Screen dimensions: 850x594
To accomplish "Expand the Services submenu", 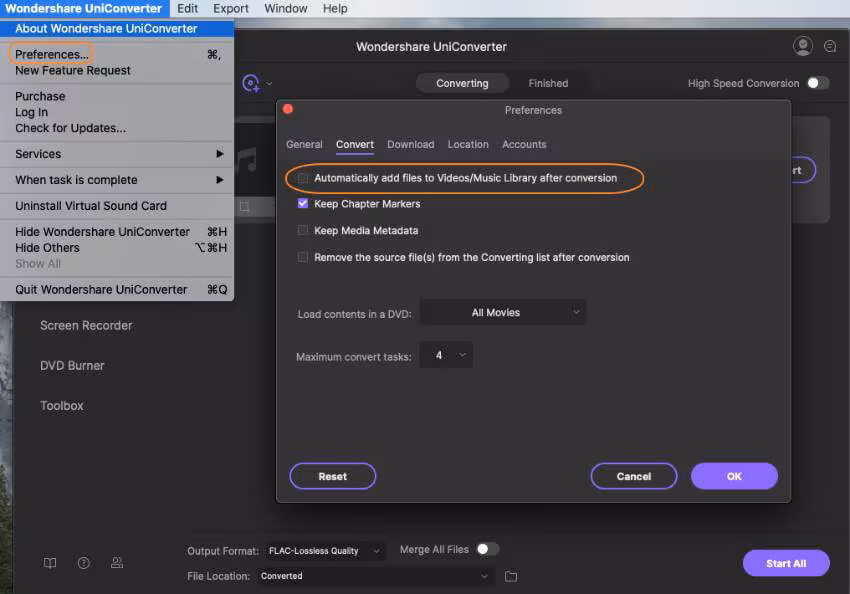I will (x=117, y=154).
